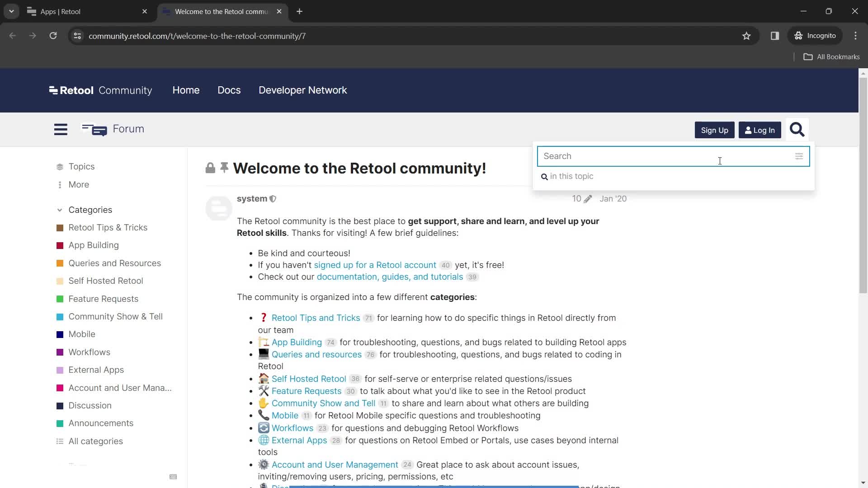The width and height of the screenshot is (868, 488).
Task: Open tab search dropdown arrow
Action: 11,11
